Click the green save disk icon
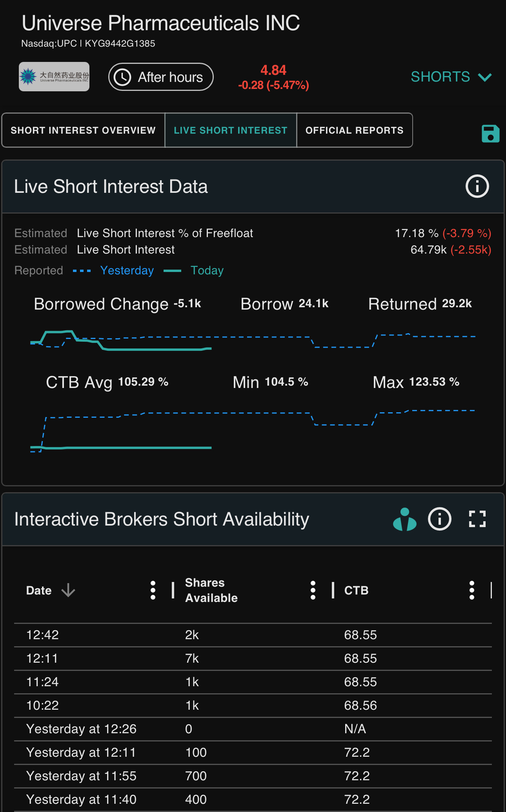The width and height of the screenshot is (506, 812). tap(490, 134)
